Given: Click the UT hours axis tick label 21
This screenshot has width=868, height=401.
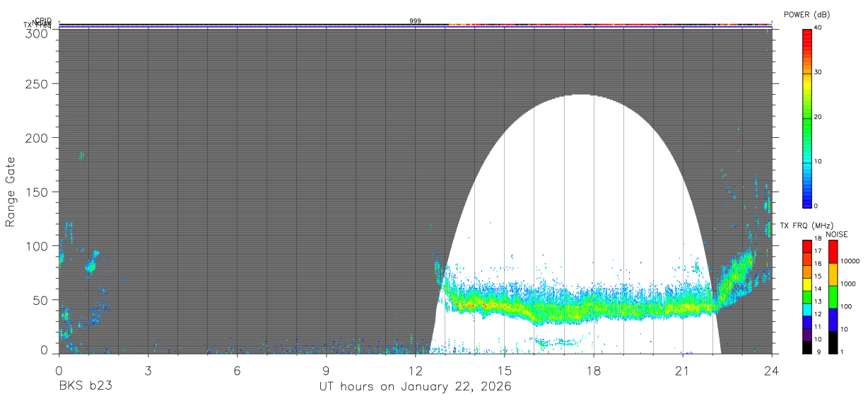Looking at the screenshot, I should [682, 371].
